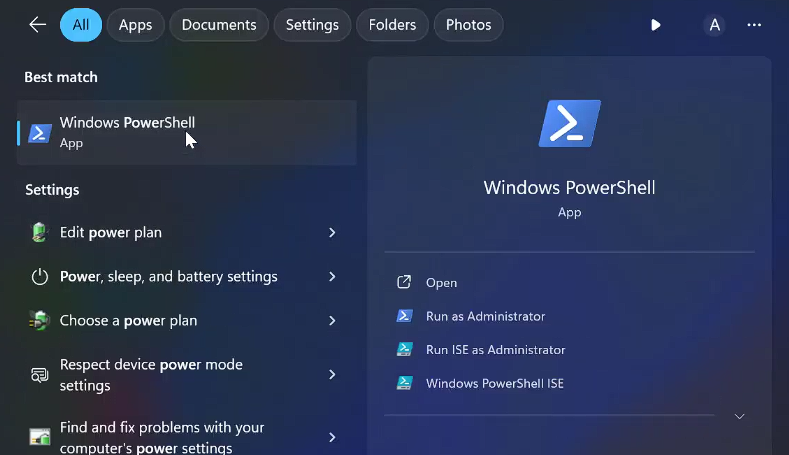Switch to the Apps filter tab
The image size is (789, 455).
tap(136, 25)
